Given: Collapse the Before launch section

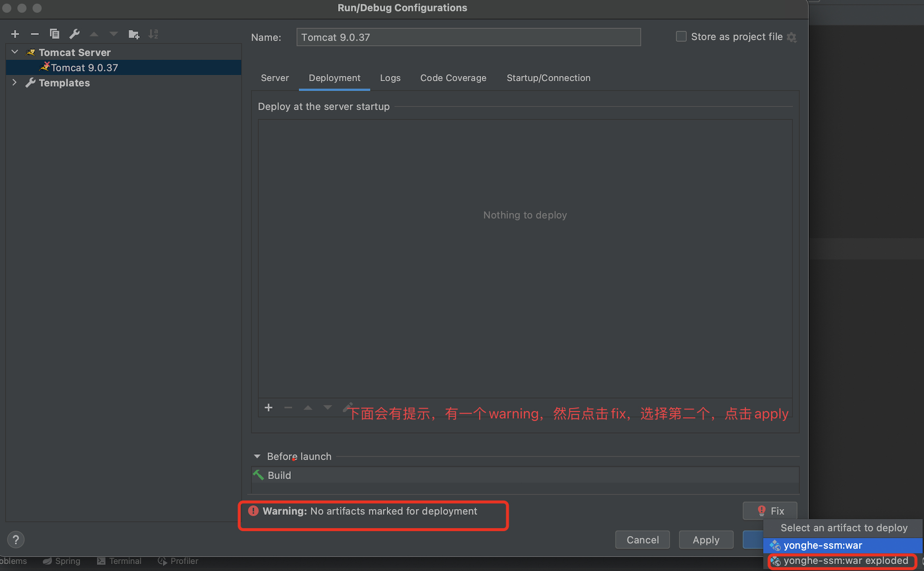Looking at the screenshot, I should click(x=257, y=456).
